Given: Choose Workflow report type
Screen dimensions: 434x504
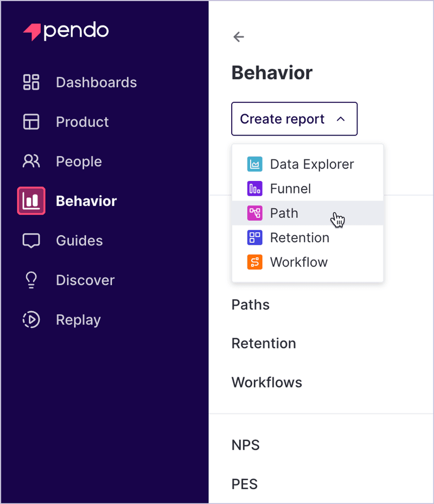Looking at the screenshot, I should tap(298, 262).
